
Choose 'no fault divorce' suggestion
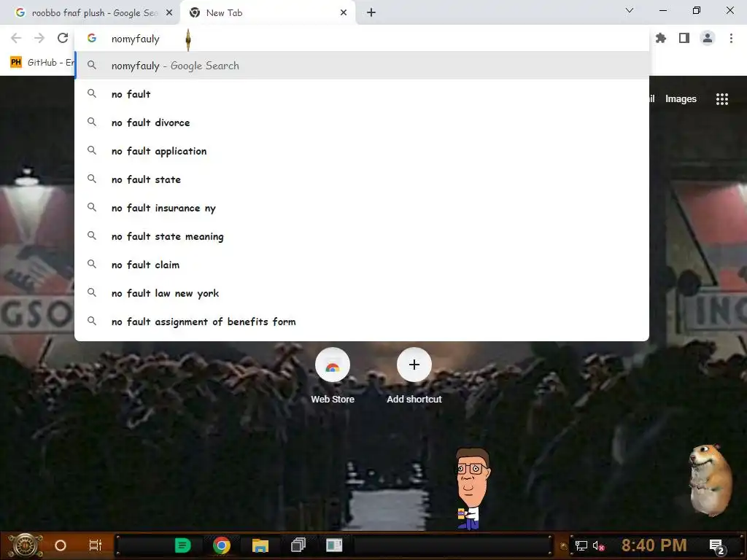362,122
